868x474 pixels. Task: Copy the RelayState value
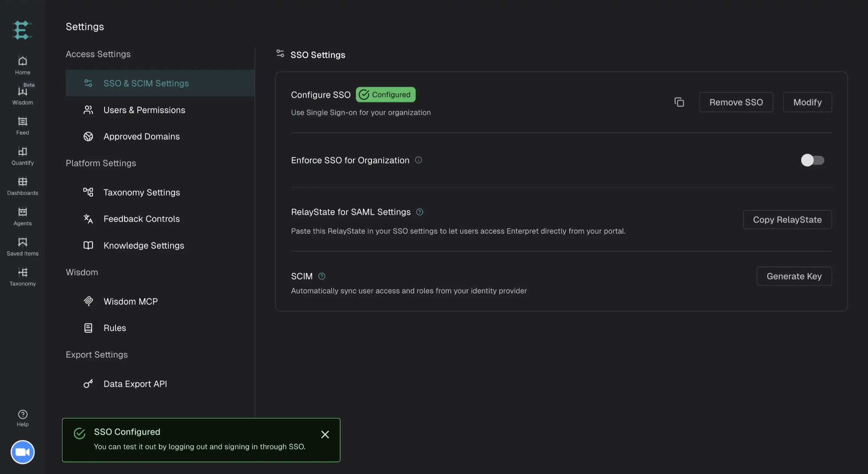coord(787,220)
